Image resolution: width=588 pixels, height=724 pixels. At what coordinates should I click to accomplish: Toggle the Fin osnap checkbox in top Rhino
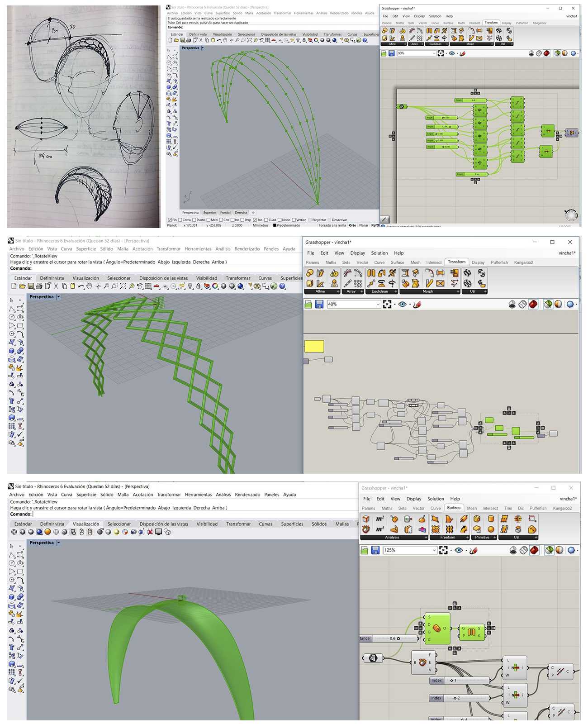point(170,220)
